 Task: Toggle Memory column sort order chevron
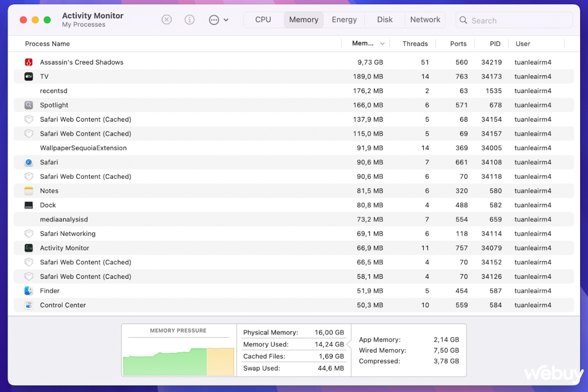[382, 44]
